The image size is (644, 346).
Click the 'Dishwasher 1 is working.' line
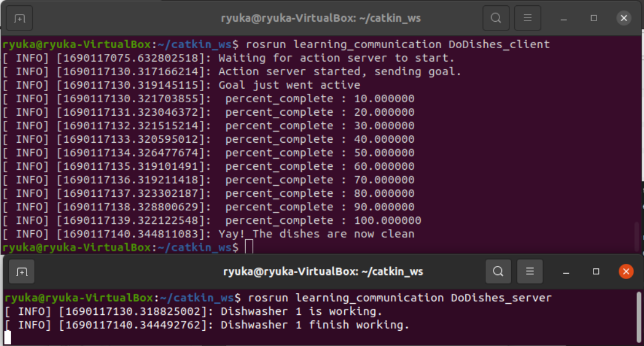[301, 311]
